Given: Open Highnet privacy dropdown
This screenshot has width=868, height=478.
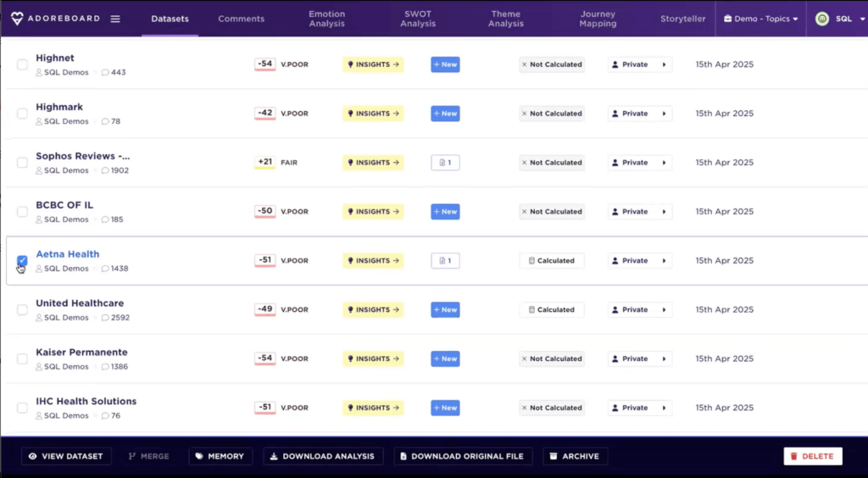Looking at the screenshot, I should click(x=640, y=64).
